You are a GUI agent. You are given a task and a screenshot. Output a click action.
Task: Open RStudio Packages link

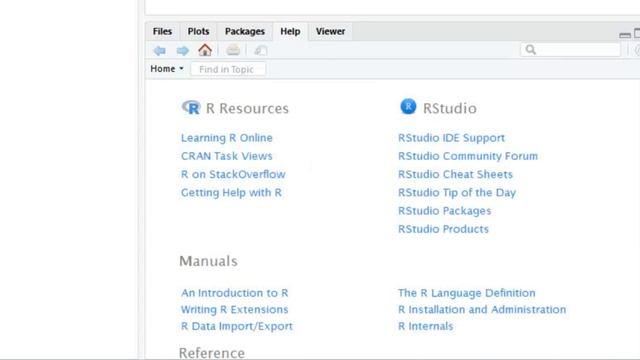pyautogui.click(x=444, y=211)
